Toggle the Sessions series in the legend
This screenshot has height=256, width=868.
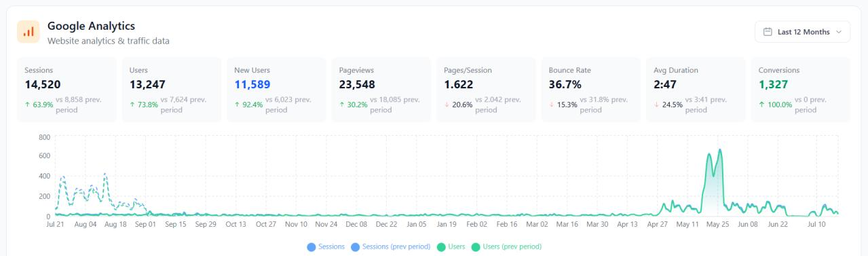(x=326, y=246)
